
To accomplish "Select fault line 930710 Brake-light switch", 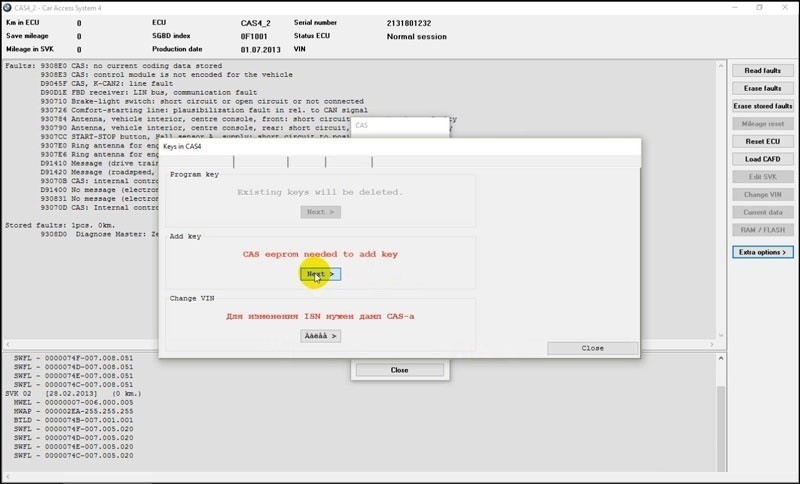I will click(202, 101).
